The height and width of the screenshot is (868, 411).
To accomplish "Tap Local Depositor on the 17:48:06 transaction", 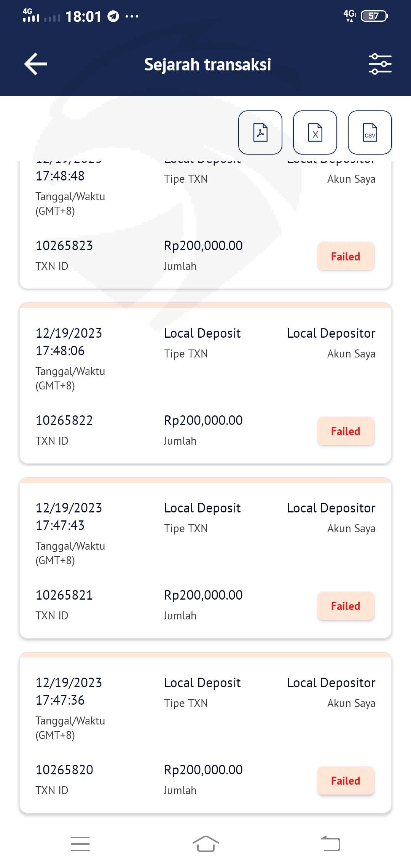I will click(x=331, y=333).
